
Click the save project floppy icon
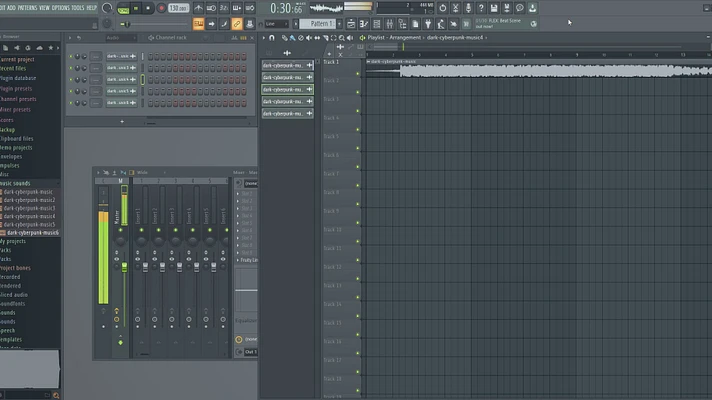494,8
